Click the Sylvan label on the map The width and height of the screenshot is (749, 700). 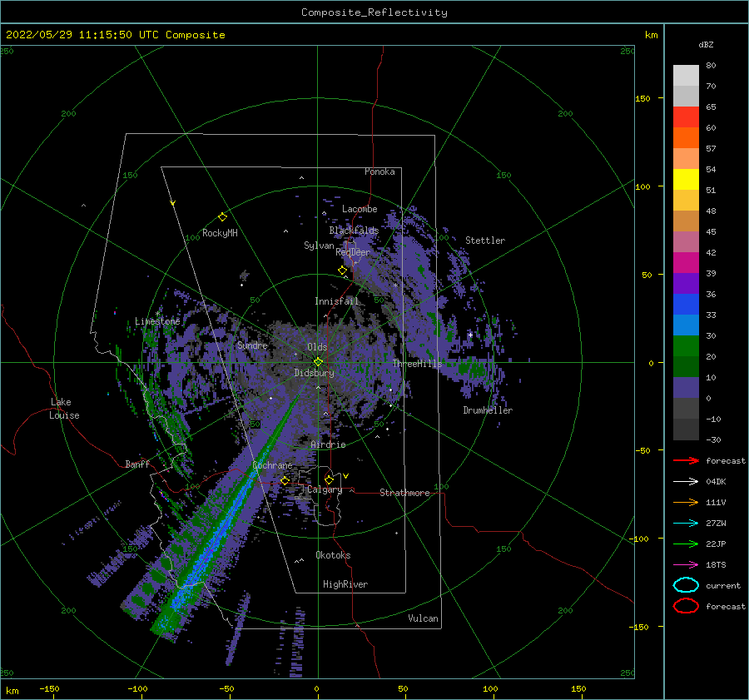[319, 246]
